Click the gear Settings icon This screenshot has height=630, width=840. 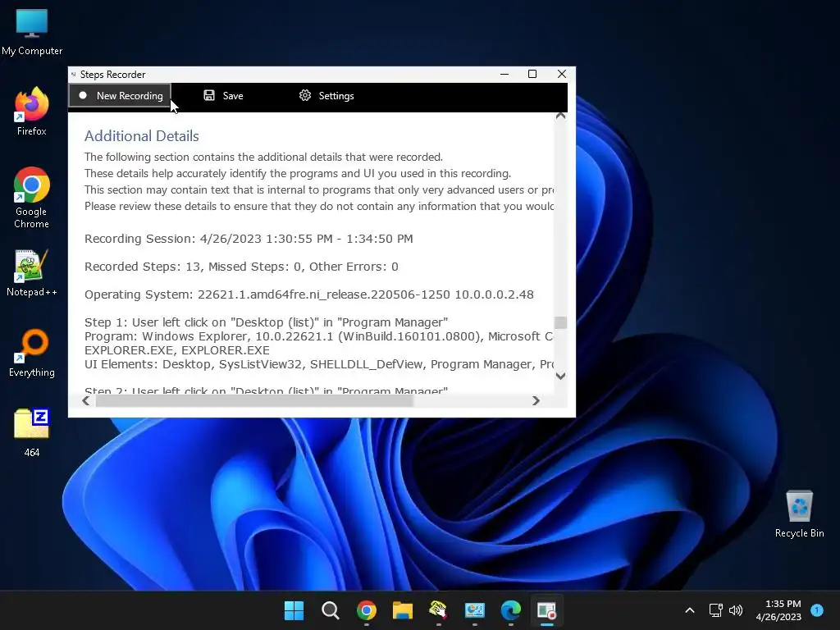pos(305,95)
